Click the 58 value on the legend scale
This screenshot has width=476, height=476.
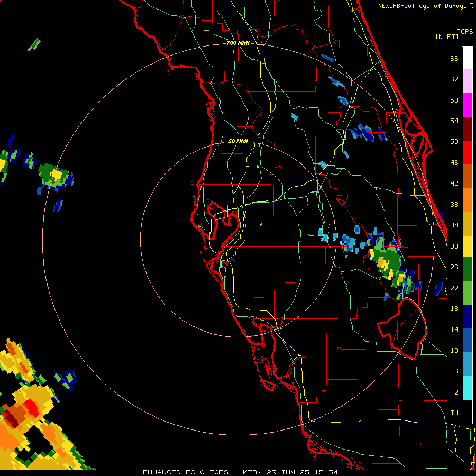pos(454,100)
